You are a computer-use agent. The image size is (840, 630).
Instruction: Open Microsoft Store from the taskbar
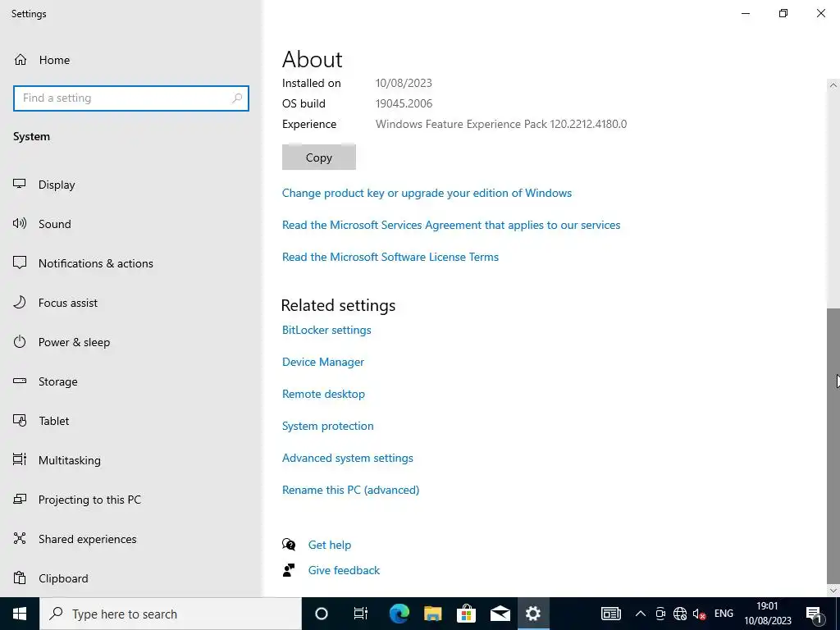(467, 614)
